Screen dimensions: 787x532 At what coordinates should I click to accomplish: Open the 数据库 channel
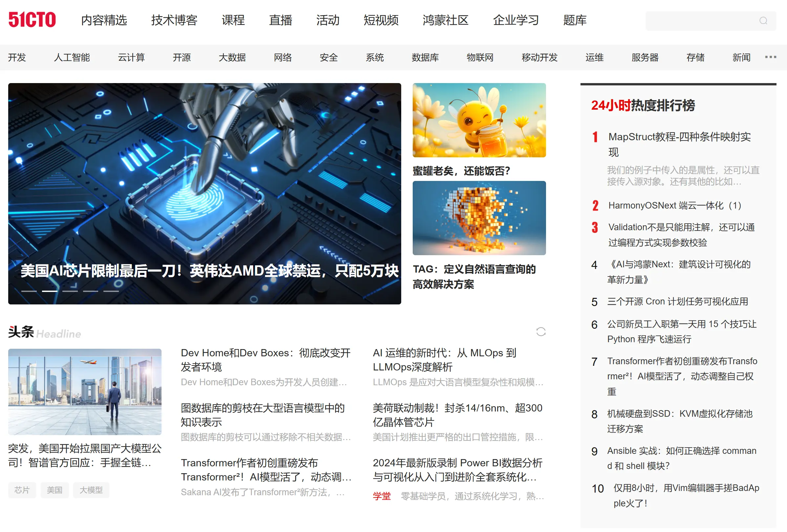[424, 57]
